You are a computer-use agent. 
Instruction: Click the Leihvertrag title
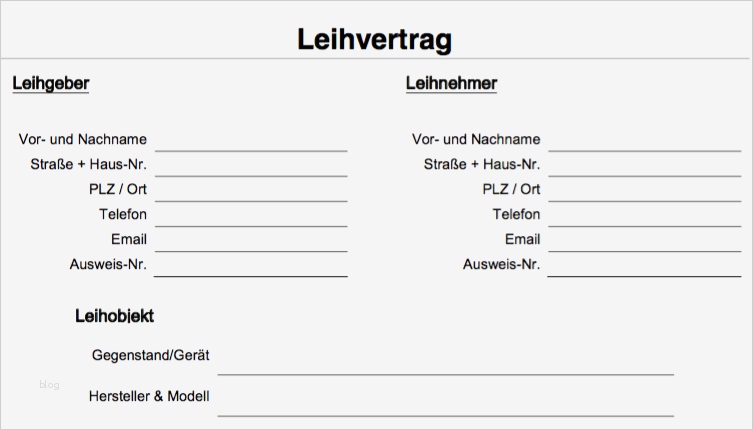375,39
